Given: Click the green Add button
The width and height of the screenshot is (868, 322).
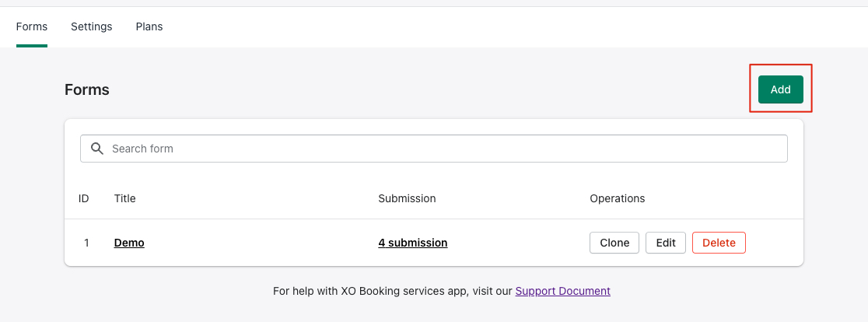Looking at the screenshot, I should (781, 89).
